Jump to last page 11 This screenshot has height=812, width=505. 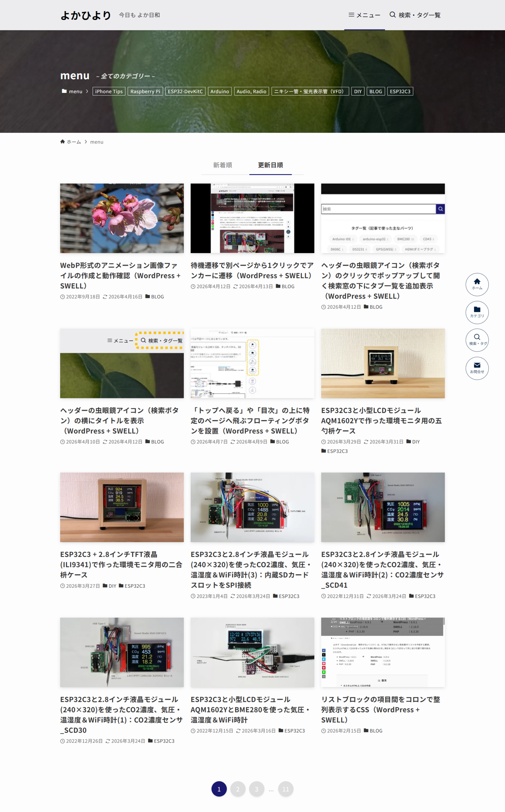pyautogui.click(x=285, y=789)
